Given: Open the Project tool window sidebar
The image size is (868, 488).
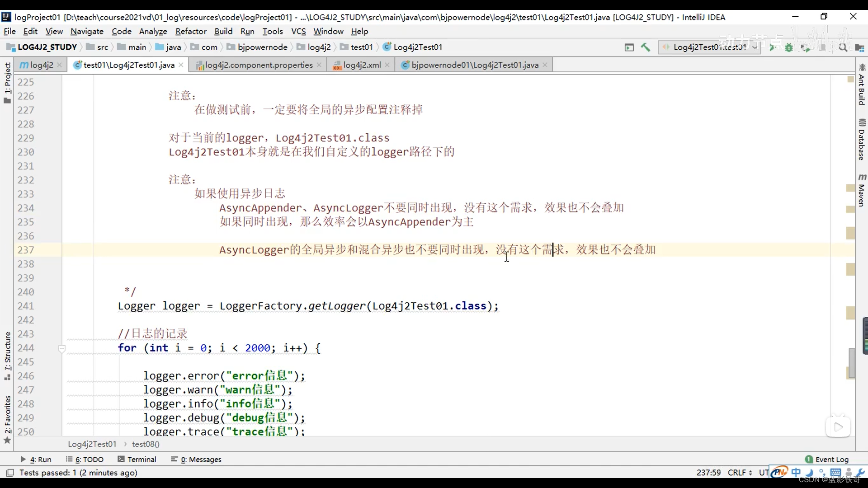Looking at the screenshot, I should (7, 83).
